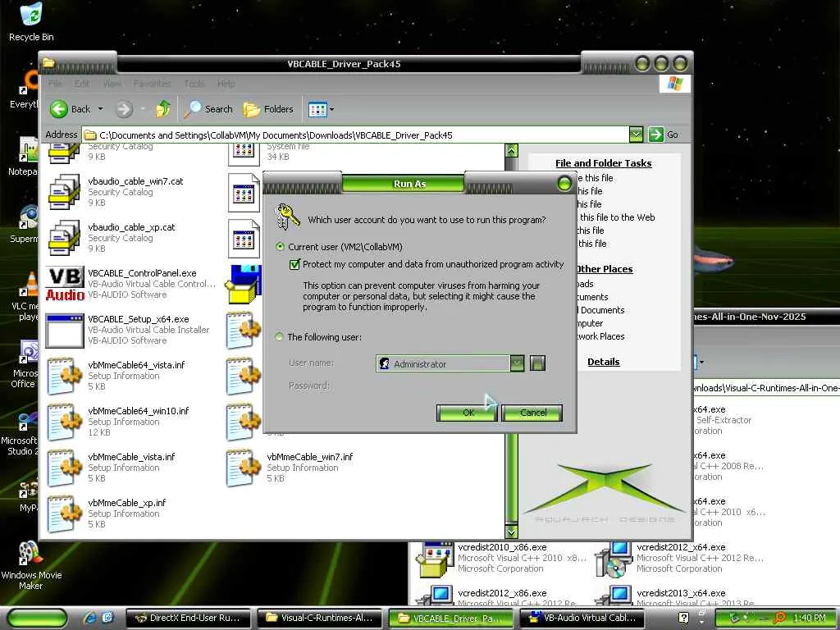
Task: Open Search pane in Explorer toolbar
Action: (208, 109)
